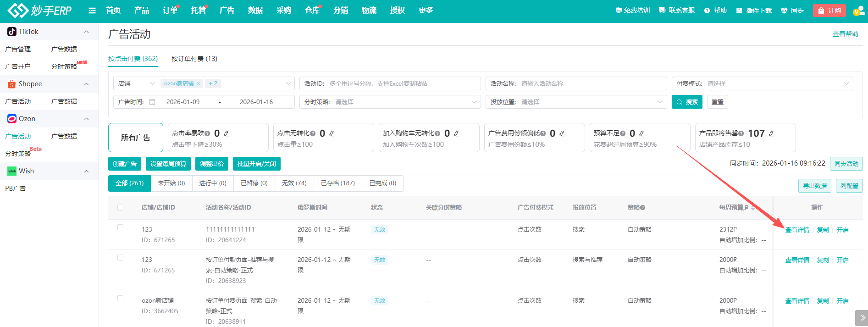Click the TikTok platform icon
This screenshot has width=868, height=327.
(12, 32)
